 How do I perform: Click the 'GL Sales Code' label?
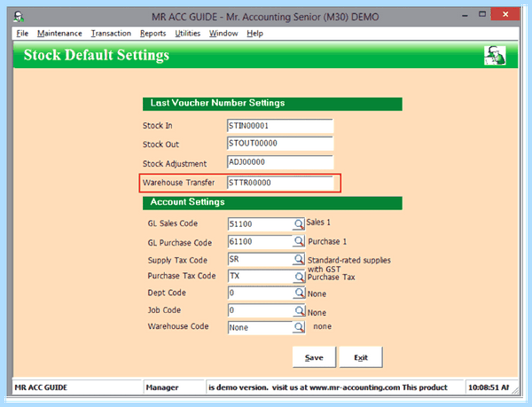(x=172, y=223)
